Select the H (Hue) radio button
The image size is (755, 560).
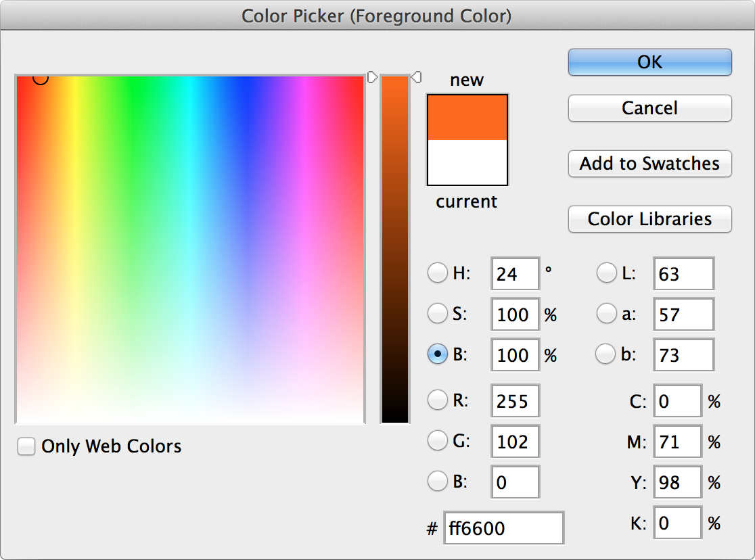[x=437, y=273]
